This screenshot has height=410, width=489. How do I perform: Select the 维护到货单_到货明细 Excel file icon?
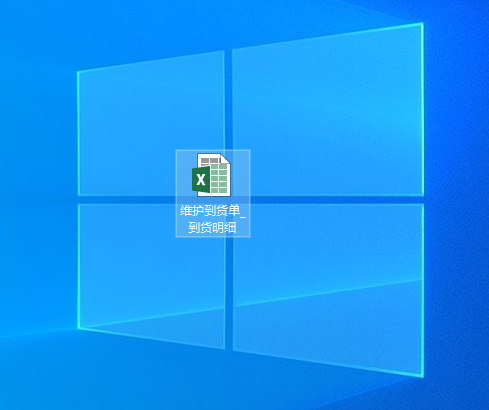click(x=211, y=175)
